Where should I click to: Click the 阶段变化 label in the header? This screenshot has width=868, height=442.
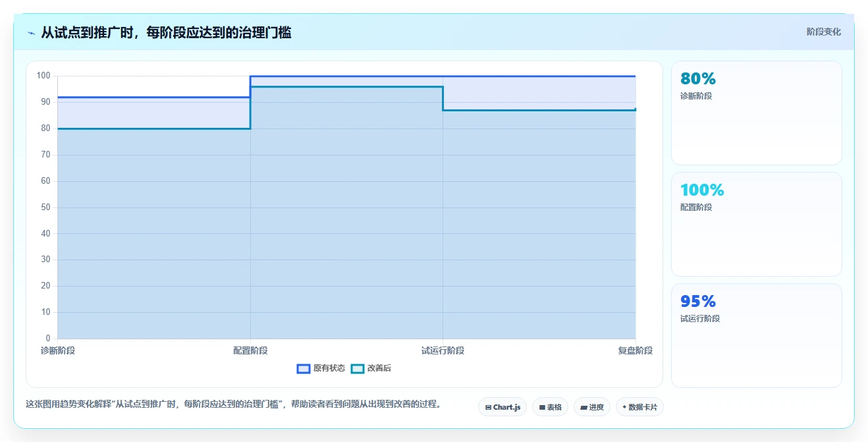click(823, 32)
